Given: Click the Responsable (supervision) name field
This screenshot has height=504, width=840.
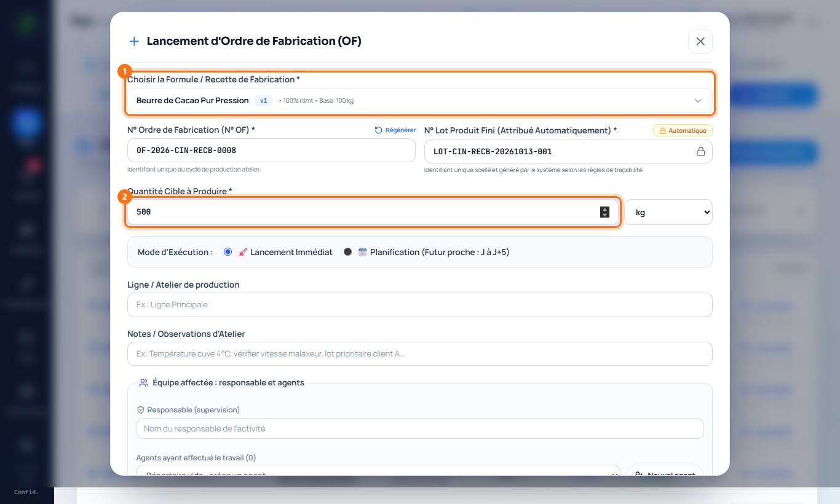Looking at the screenshot, I should [x=420, y=428].
